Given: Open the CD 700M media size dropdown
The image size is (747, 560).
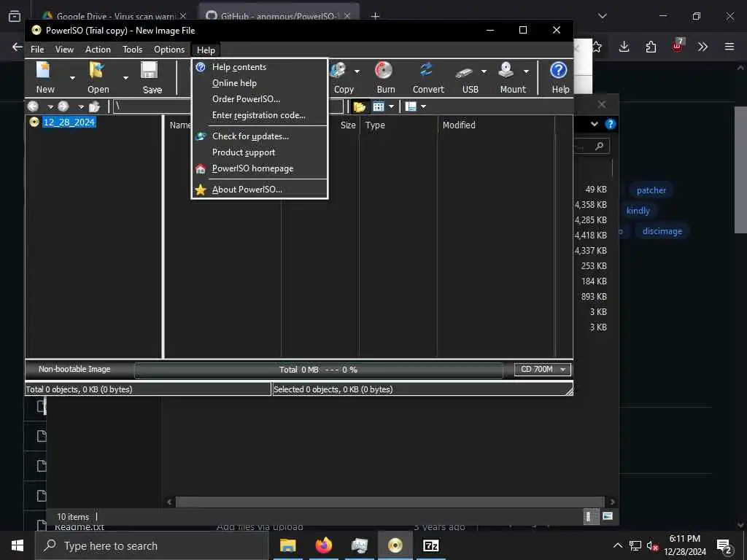Looking at the screenshot, I should (x=543, y=370).
